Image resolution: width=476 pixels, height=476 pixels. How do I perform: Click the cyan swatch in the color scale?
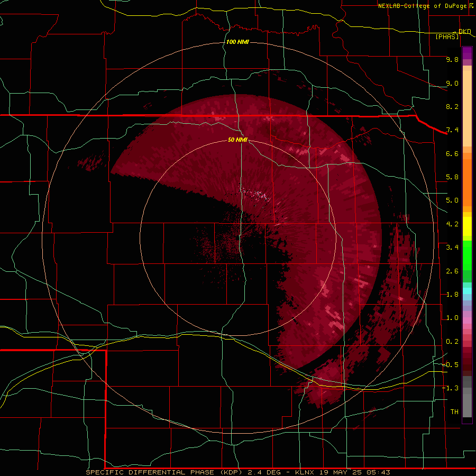pos(467,291)
